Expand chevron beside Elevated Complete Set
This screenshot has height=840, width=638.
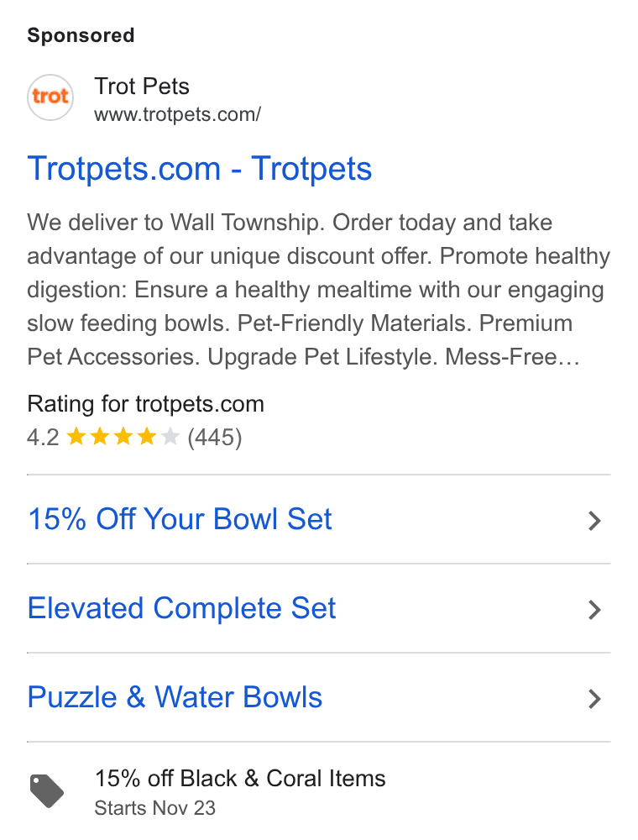tap(594, 610)
